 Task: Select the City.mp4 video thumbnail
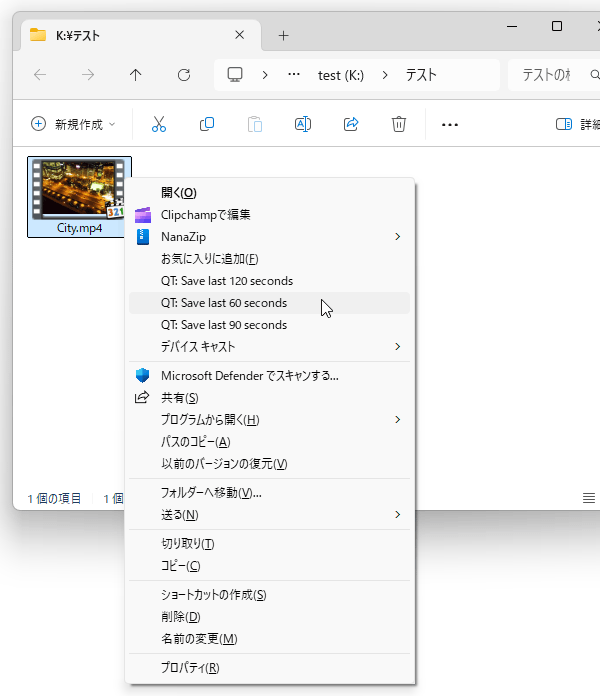click(79, 190)
